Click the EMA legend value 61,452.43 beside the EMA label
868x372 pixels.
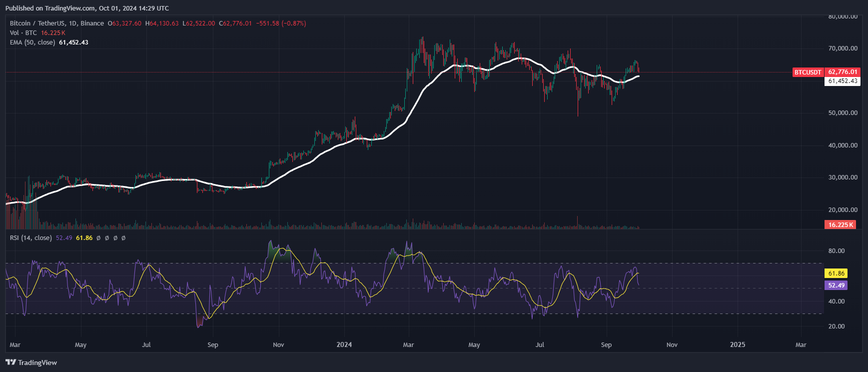click(x=73, y=42)
